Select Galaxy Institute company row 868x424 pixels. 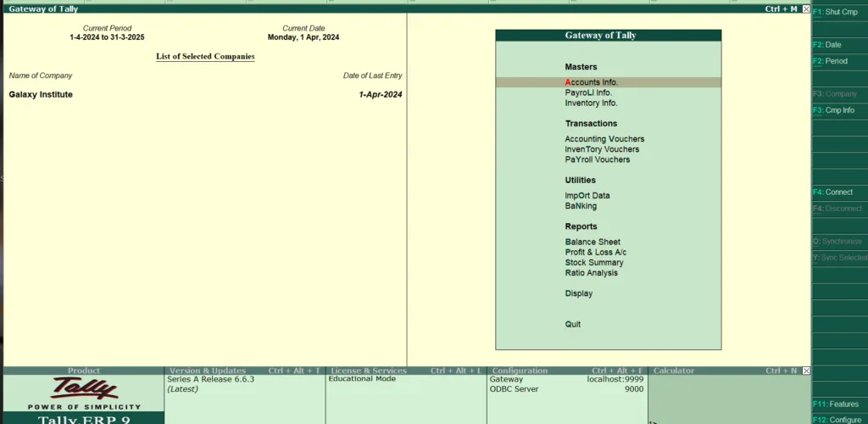tap(205, 95)
